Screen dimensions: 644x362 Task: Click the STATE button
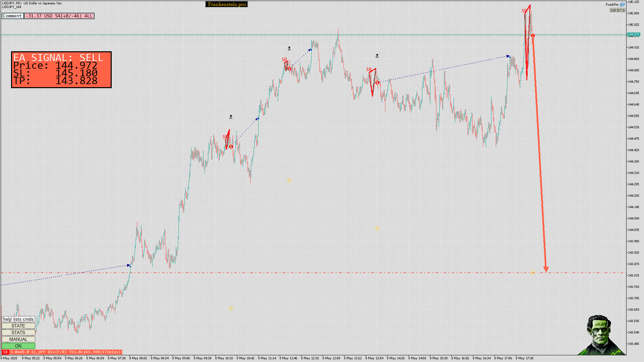tap(18, 326)
